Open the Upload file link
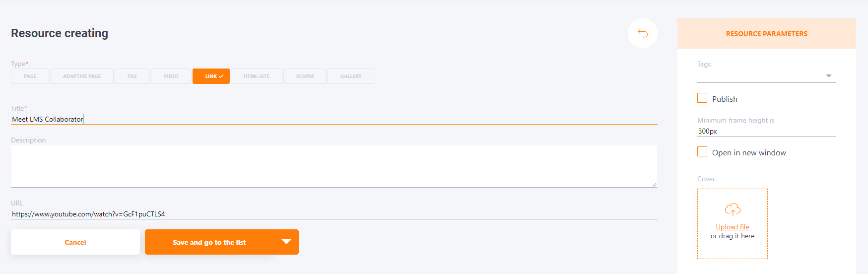 click(x=733, y=227)
